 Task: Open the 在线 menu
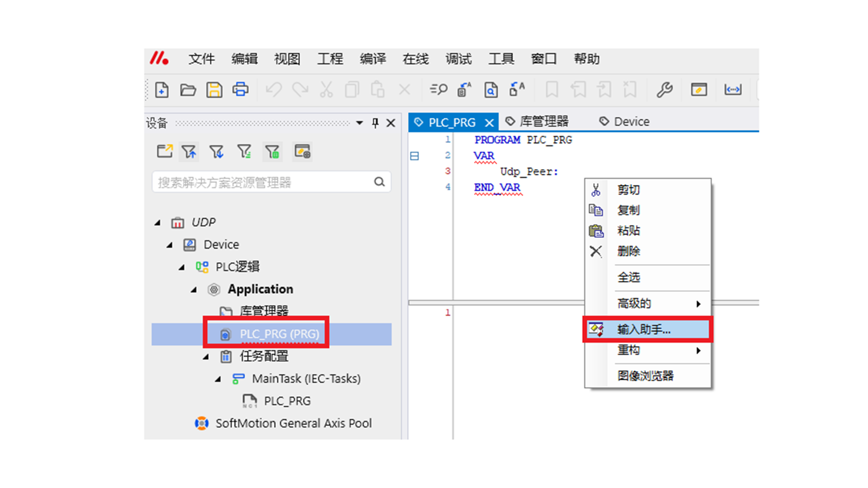(x=415, y=59)
